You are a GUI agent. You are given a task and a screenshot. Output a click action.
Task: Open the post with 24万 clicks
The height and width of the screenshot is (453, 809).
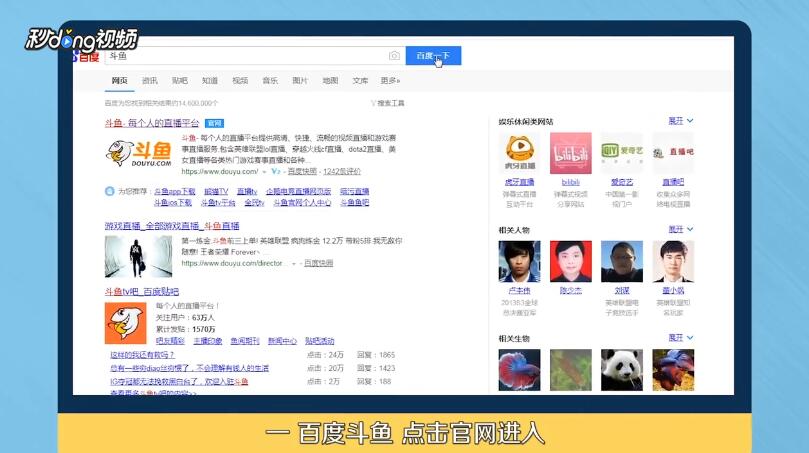(x=142, y=355)
